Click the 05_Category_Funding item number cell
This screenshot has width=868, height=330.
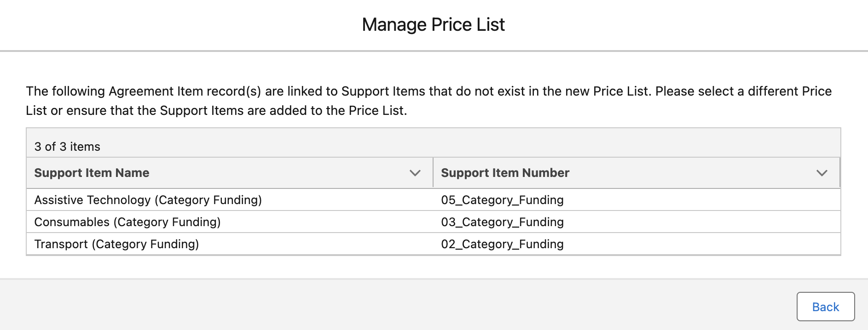click(x=502, y=200)
